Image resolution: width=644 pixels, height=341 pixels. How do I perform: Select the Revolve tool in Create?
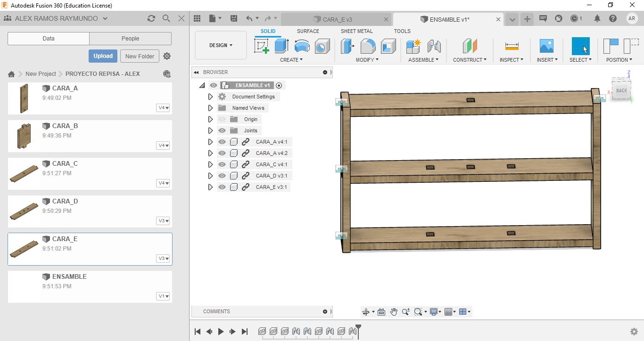302,46
